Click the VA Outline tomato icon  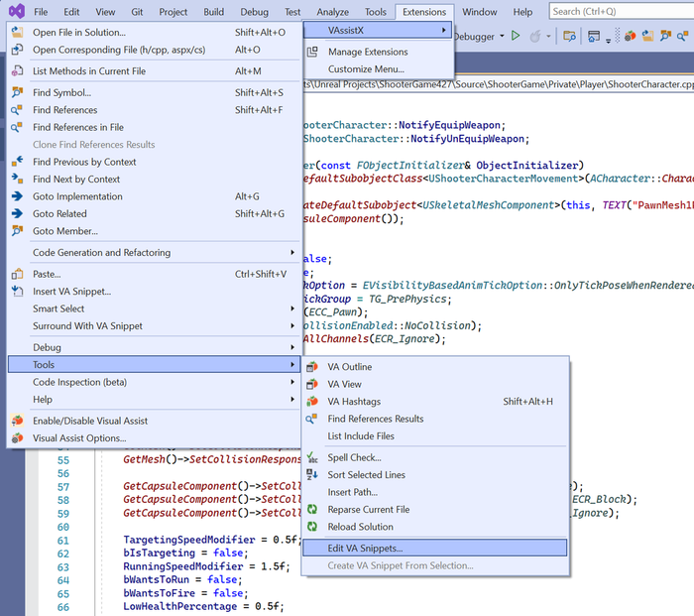click(x=313, y=367)
